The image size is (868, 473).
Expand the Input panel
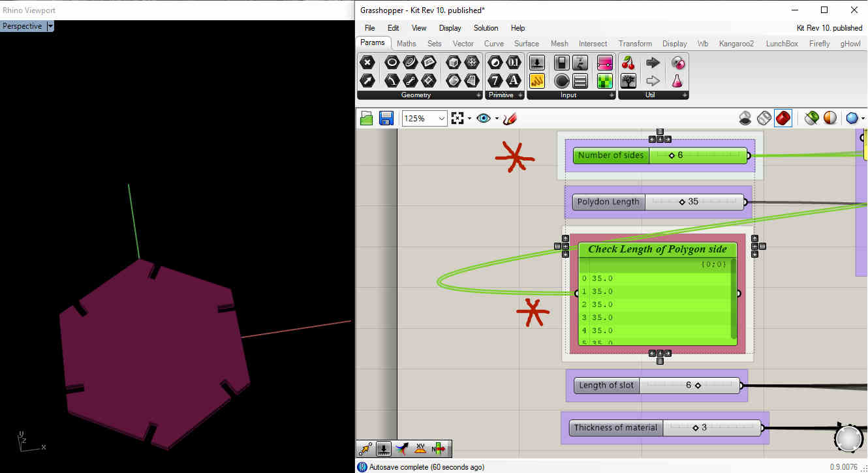point(612,95)
